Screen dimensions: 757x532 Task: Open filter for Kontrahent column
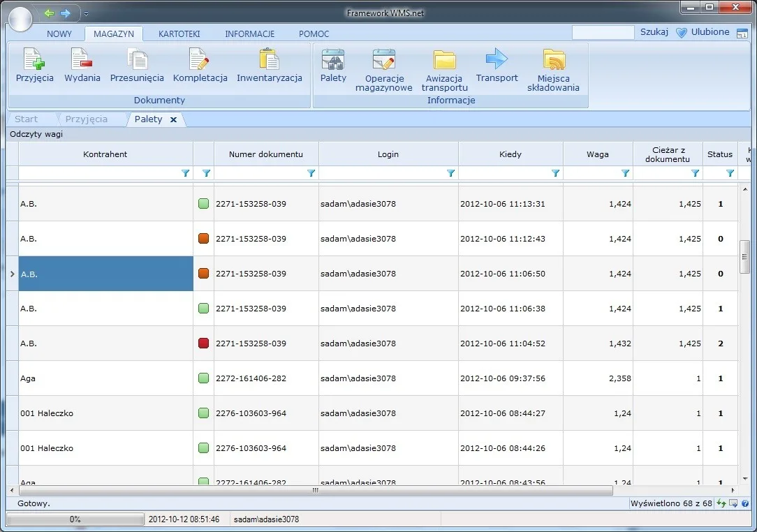click(185, 173)
